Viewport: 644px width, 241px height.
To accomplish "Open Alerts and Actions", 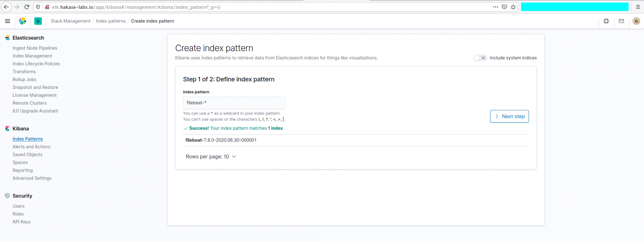I will click(x=32, y=147).
